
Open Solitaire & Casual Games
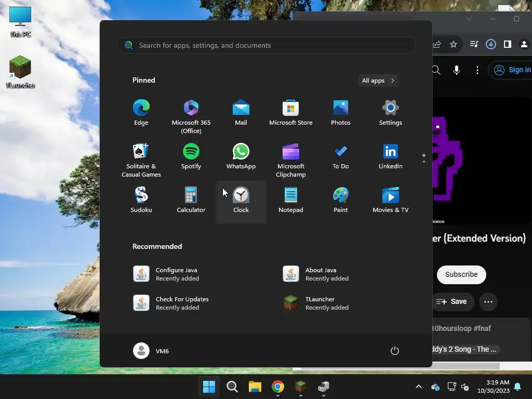point(141,160)
